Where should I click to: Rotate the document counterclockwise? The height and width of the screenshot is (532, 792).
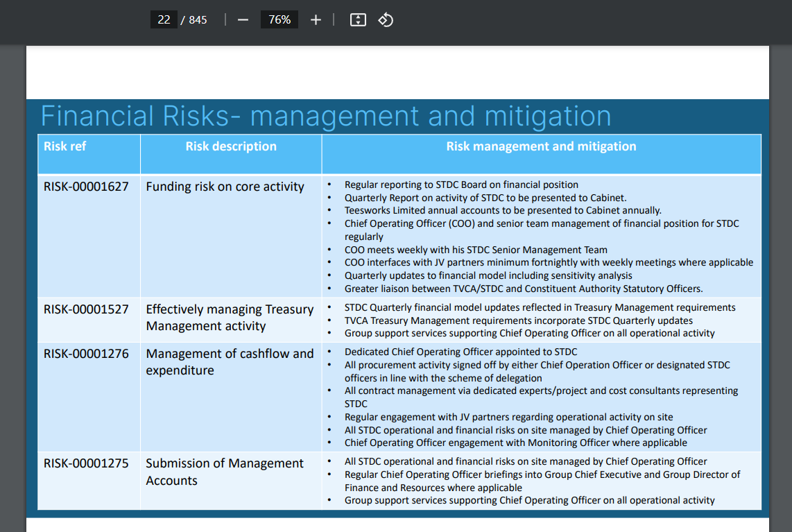pyautogui.click(x=386, y=20)
